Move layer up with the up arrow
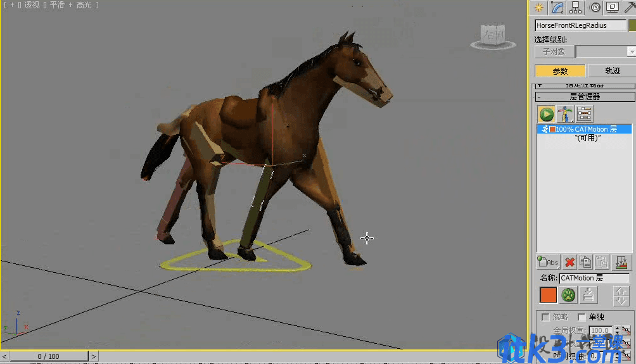The image size is (636, 364). point(621,291)
